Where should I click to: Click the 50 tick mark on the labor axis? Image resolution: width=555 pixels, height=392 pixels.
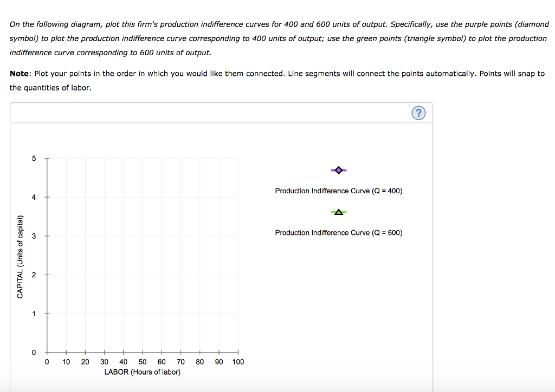click(x=143, y=353)
